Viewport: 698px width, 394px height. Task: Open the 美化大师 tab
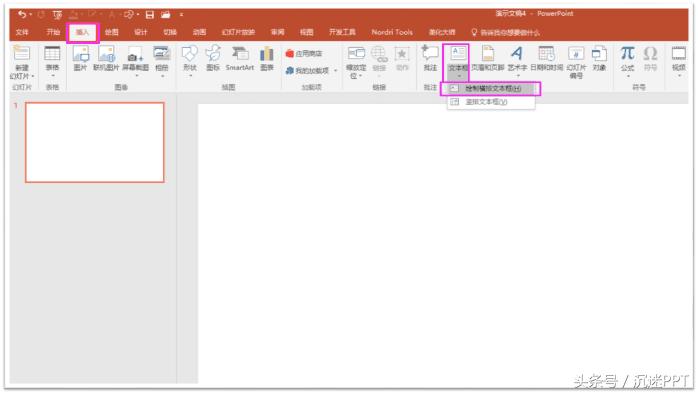tap(442, 32)
